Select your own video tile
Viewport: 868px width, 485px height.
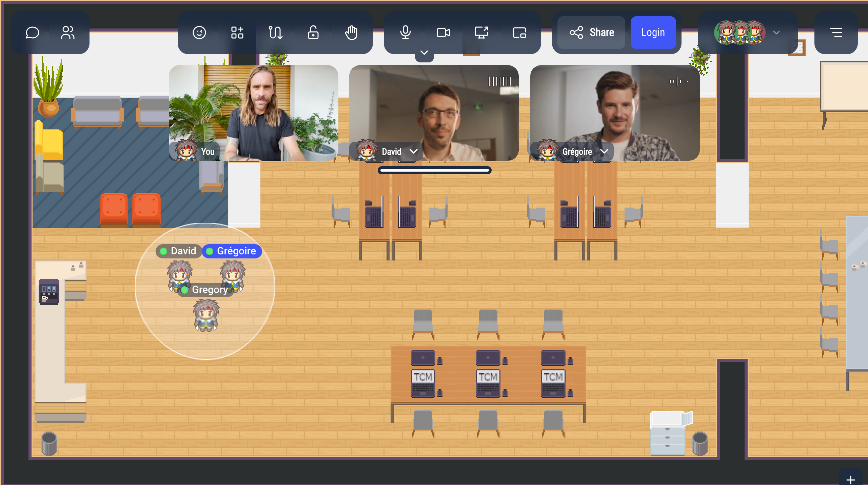(254, 113)
